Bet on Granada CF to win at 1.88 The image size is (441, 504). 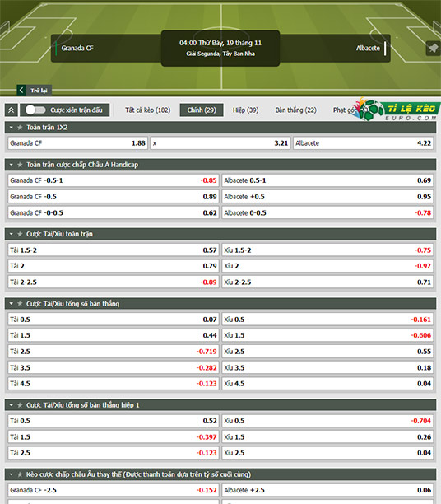77,143
